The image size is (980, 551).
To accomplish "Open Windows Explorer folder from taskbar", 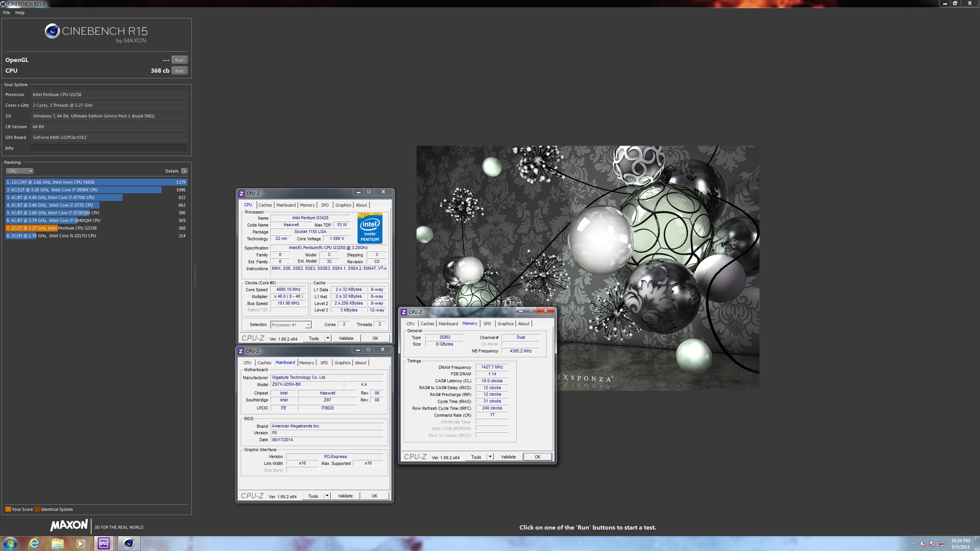I will [57, 543].
